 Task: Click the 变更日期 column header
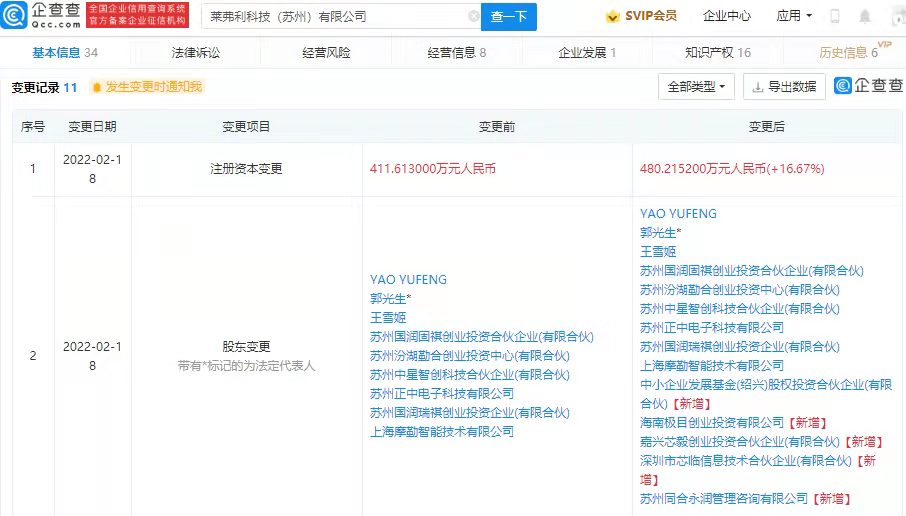92,127
